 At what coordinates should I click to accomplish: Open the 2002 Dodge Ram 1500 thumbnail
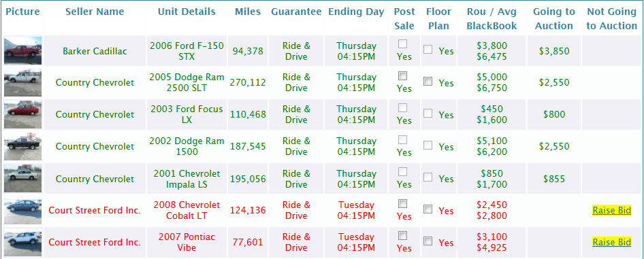pyautogui.click(x=23, y=146)
